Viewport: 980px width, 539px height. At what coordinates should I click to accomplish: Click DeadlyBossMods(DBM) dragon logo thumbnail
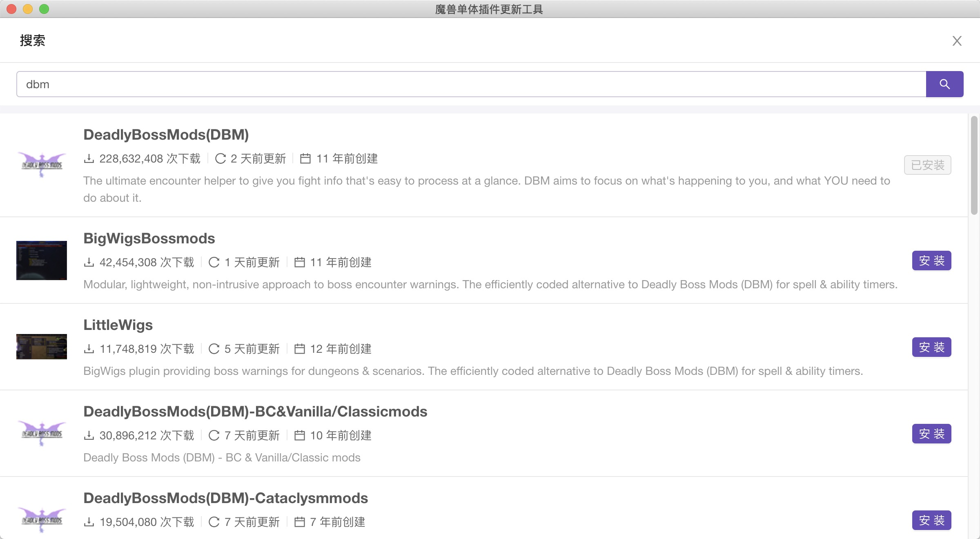pyautogui.click(x=42, y=165)
